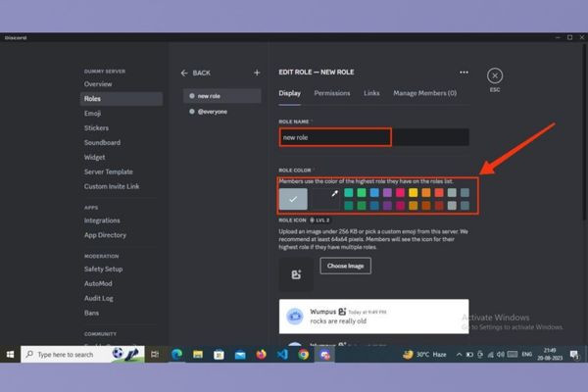
Task: Choose the bright green color swatch
Action: pos(362,193)
